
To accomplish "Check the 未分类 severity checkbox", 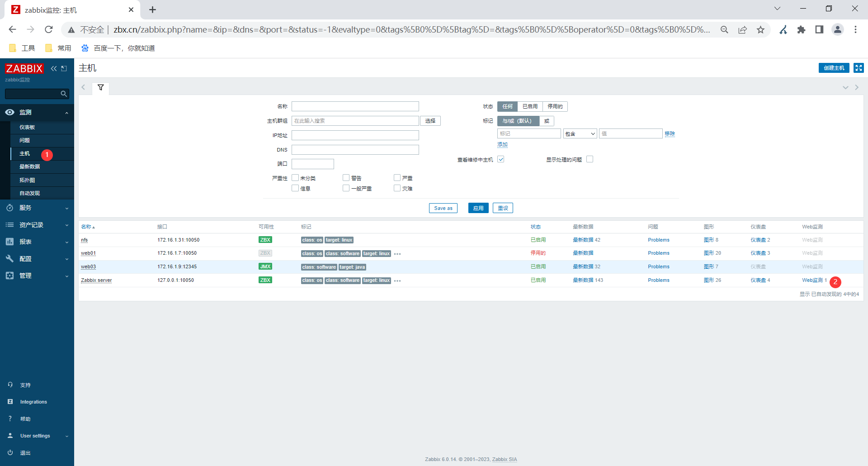I will [x=295, y=178].
